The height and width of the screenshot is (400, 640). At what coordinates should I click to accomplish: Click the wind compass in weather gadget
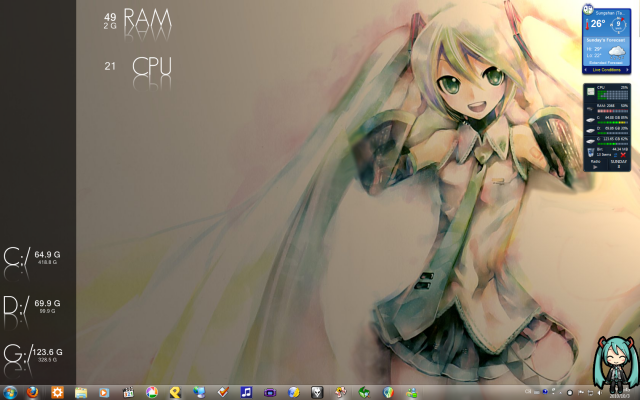coord(618,25)
